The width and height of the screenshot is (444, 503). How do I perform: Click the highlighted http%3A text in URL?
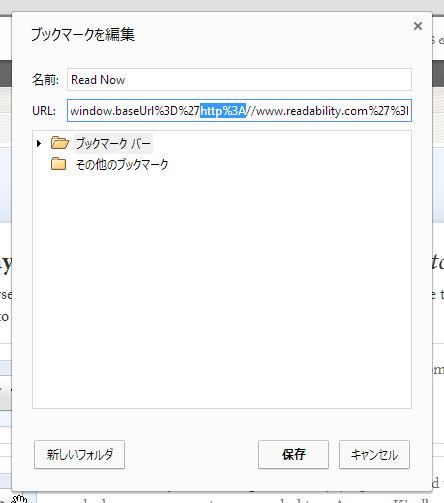pyautogui.click(x=223, y=111)
